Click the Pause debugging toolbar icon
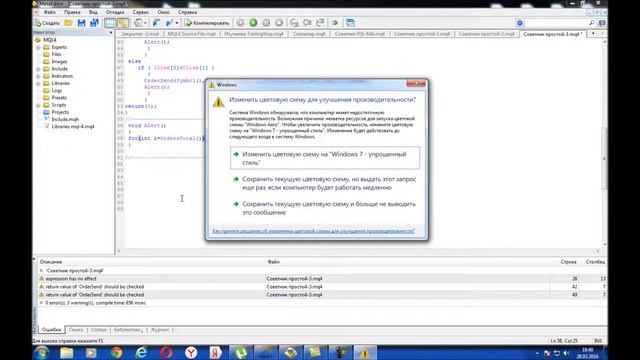The image size is (640, 360). click(266, 23)
